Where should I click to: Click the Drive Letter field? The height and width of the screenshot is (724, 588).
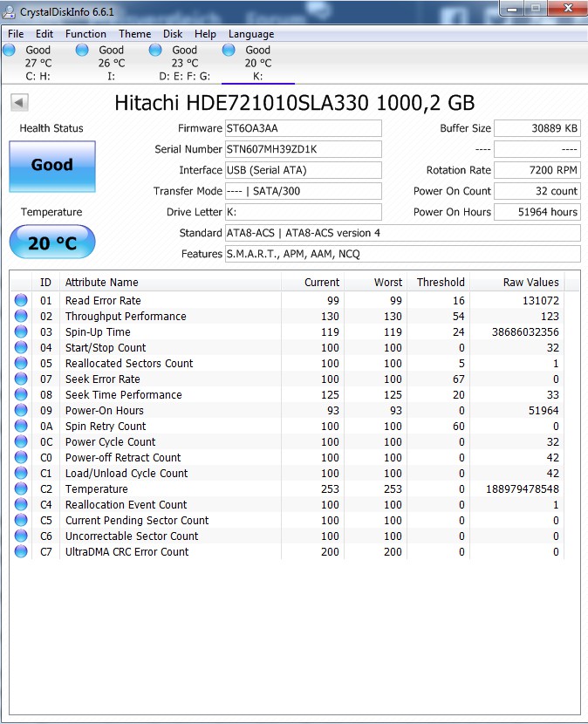pos(304,212)
